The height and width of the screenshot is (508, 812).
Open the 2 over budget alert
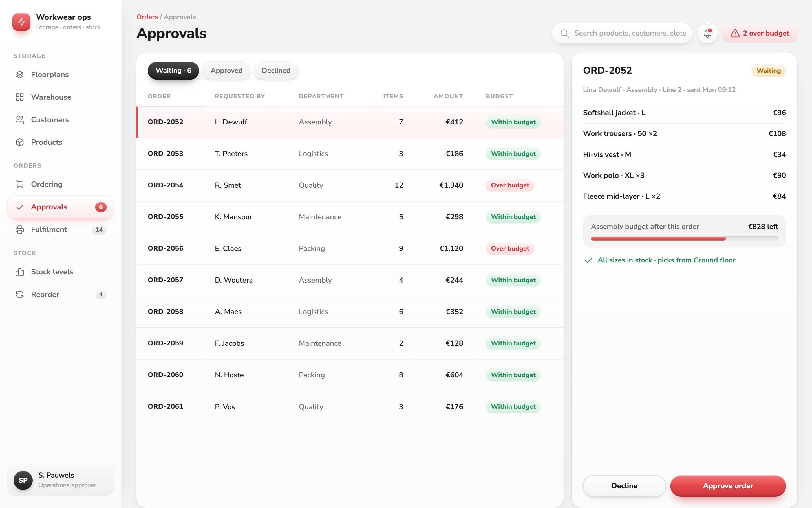[760, 33]
